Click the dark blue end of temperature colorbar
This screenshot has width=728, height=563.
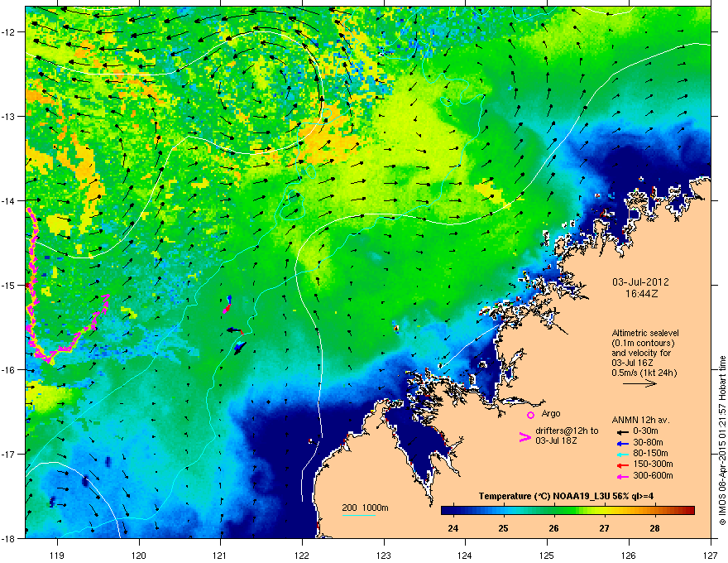(x=446, y=510)
